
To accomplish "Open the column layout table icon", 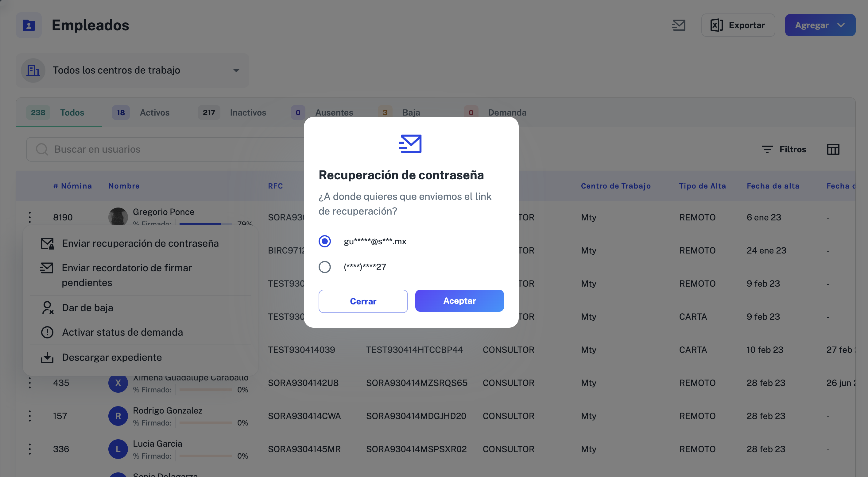I will tap(833, 149).
